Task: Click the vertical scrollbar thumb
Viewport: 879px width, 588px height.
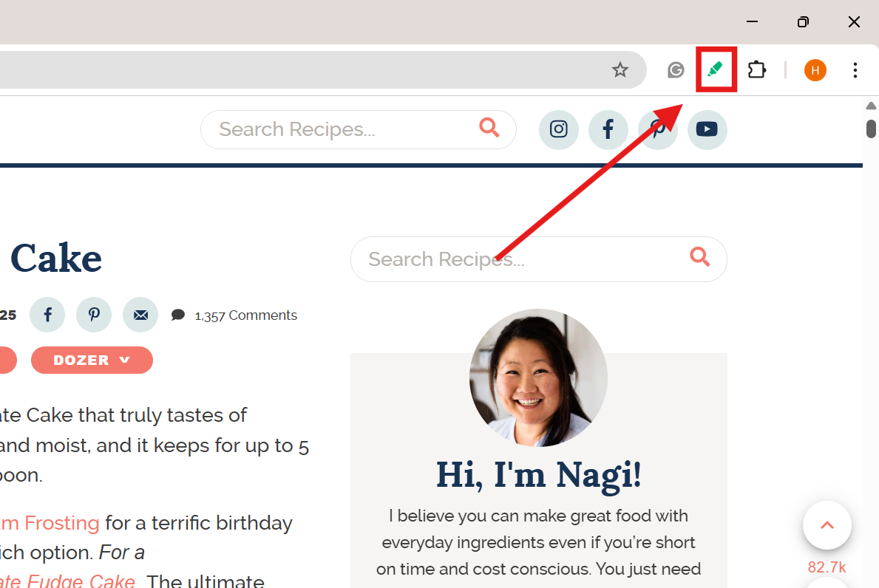Action: point(871,129)
